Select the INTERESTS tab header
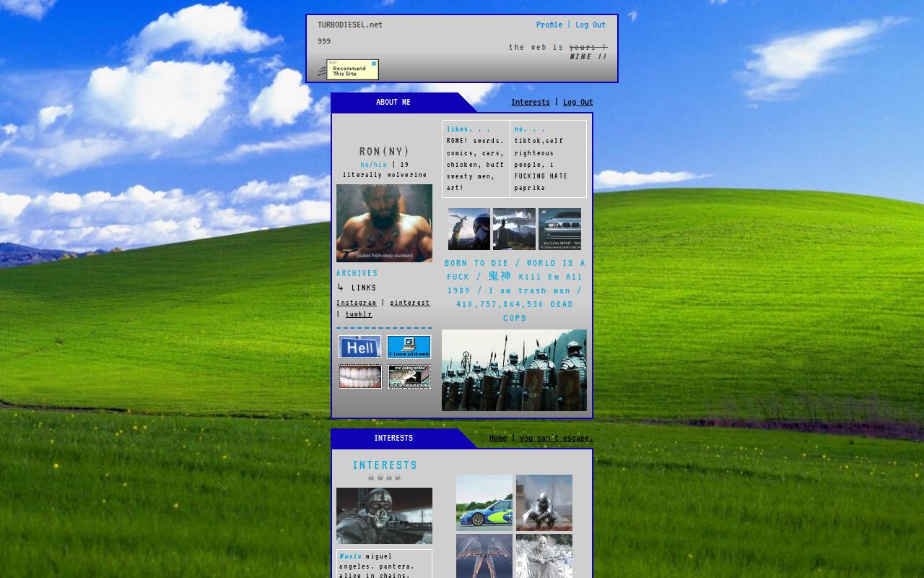The height and width of the screenshot is (578, 924). pos(393,438)
